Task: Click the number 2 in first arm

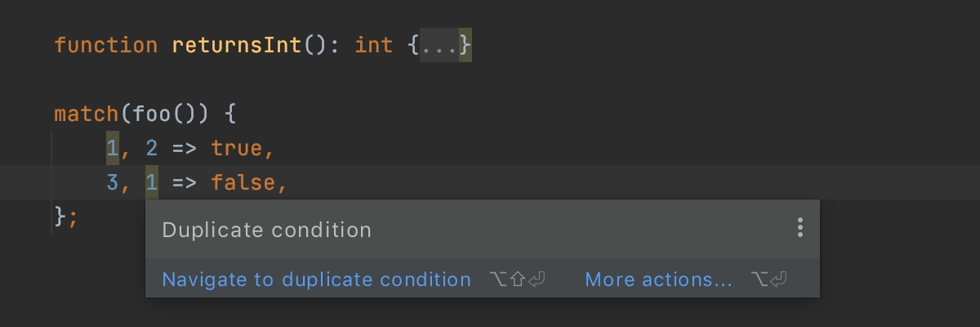Action: pos(152,148)
